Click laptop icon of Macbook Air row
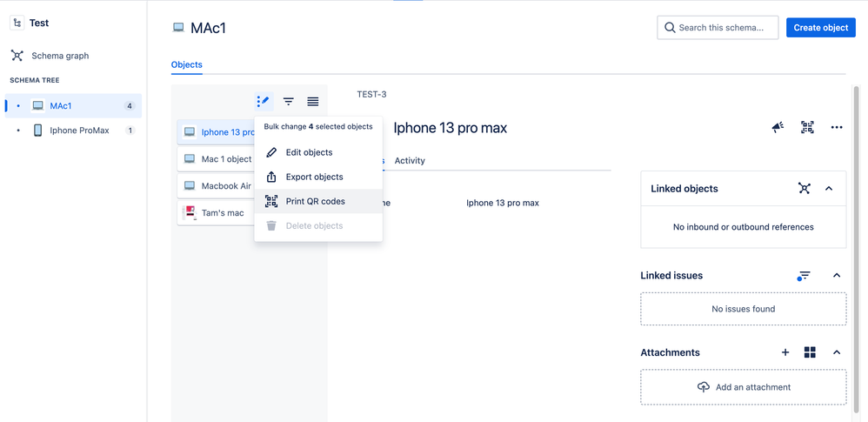This screenshot has width=868, height=422. coord(190,186)
